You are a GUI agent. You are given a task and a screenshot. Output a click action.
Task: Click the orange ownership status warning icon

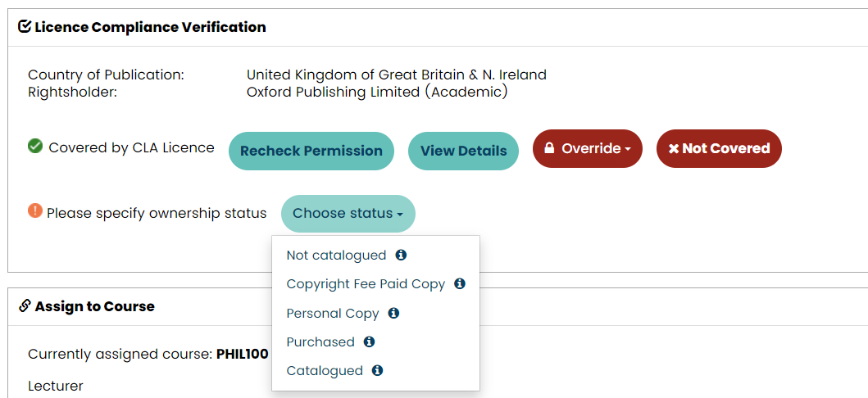[x=35, y=211]
